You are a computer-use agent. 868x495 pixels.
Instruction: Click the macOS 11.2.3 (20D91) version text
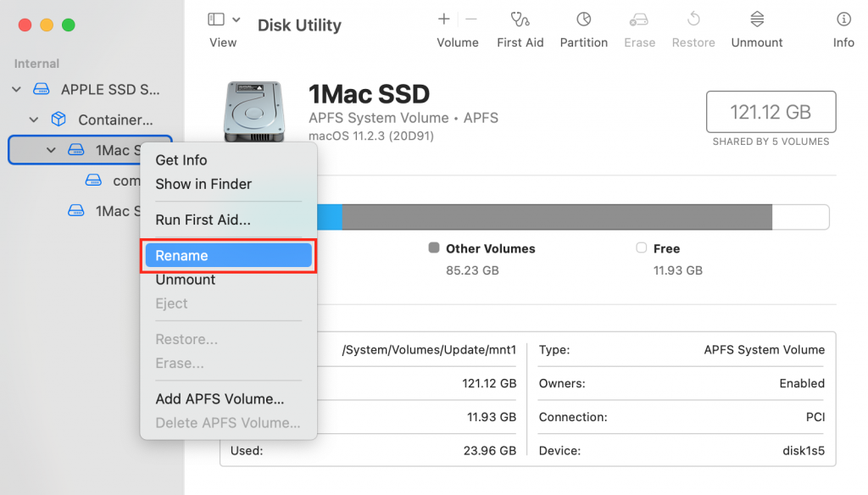coord(371,136)
